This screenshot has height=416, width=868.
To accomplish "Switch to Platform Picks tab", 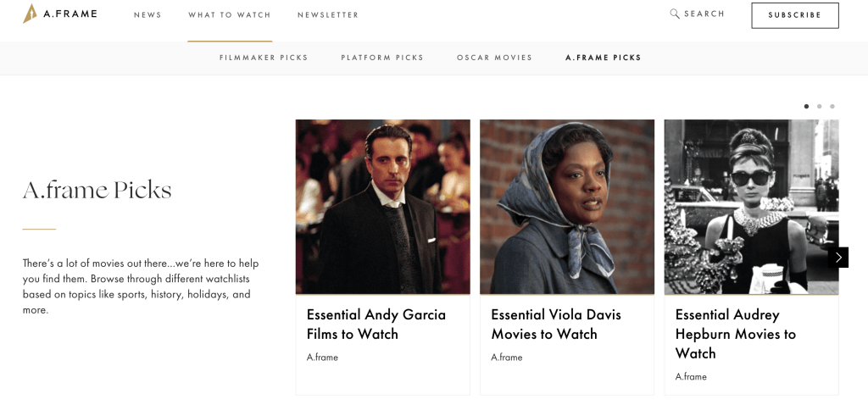I will pyautogui.click(x=382, y=58).
